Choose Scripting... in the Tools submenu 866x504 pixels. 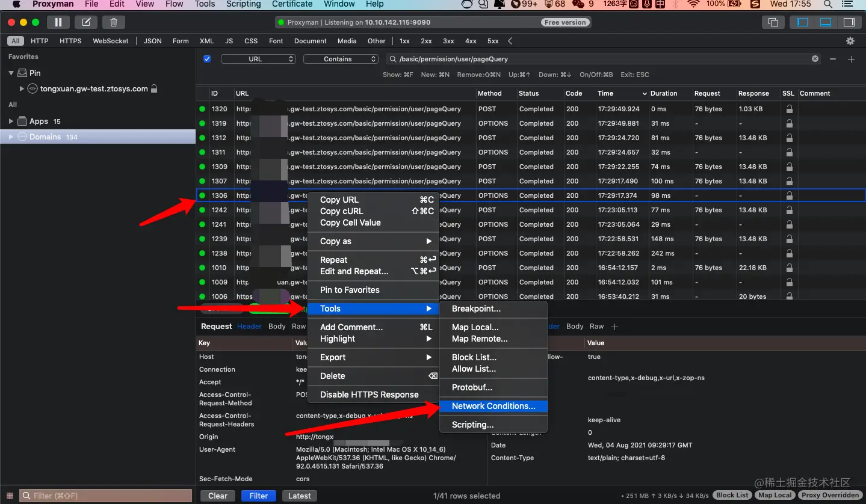pos(493,425)
